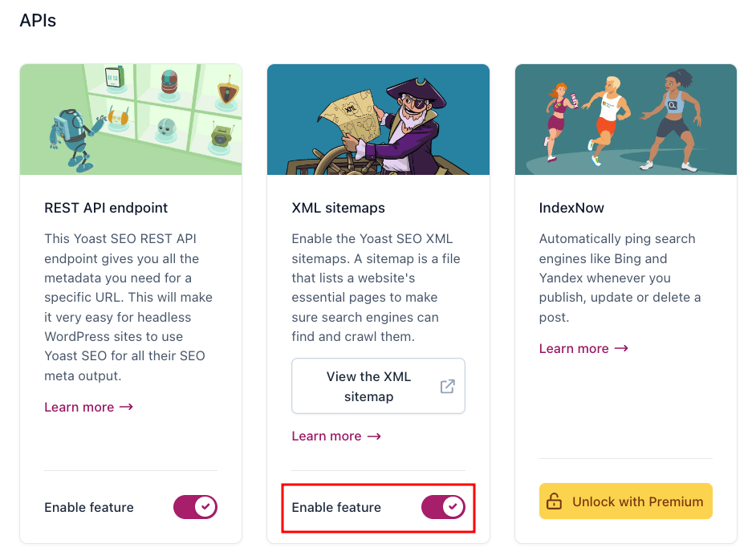Unlock IndexNow with Premium
Image resolution: width=756 pixels, height=560 pixels.
pos(625,501)
